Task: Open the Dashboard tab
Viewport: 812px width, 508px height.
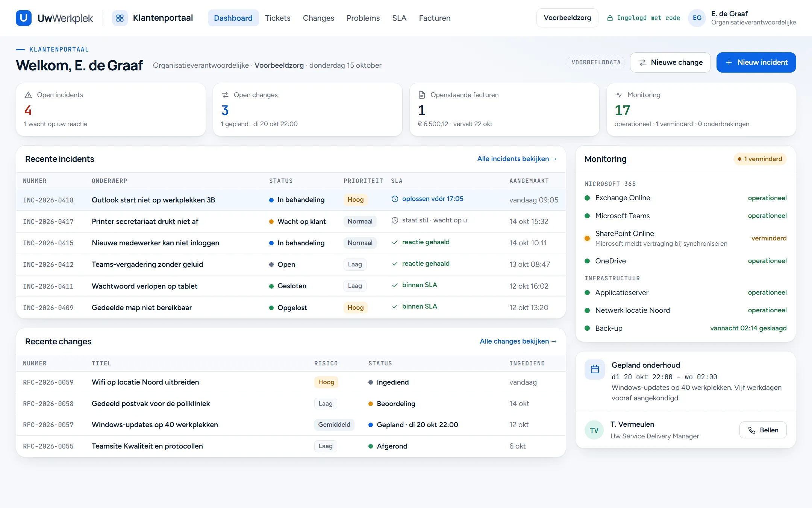Action: coord(233,18)
